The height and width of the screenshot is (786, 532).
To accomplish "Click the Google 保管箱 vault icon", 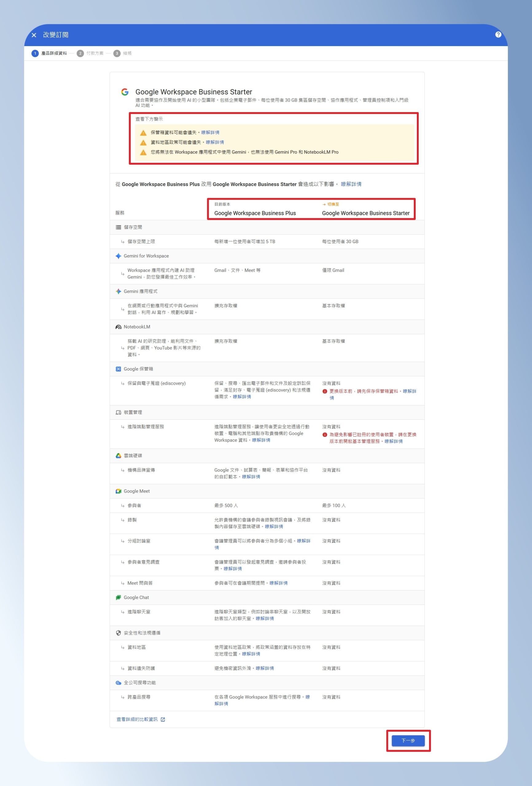I will pyautogui.click(x=118, y=369).
